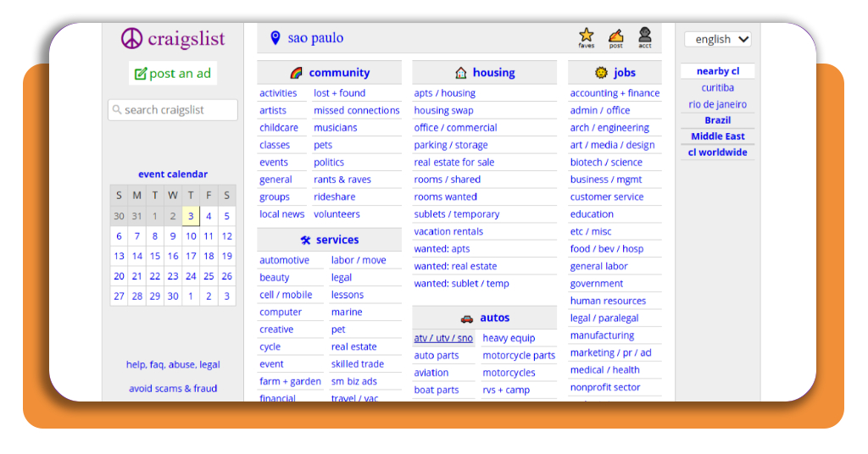Click the jobs gear icon
The image size is (868, 454).
point(601,73)
